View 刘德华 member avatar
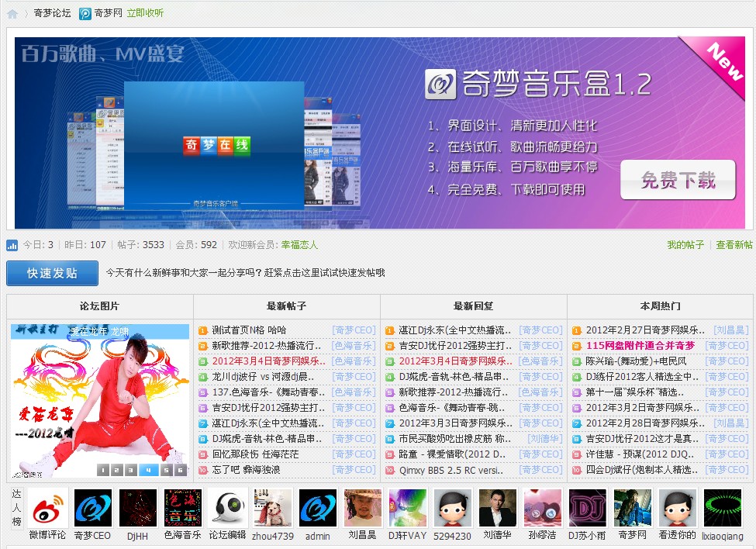This screenshot has height=549, width=756. tap(498, 508)
